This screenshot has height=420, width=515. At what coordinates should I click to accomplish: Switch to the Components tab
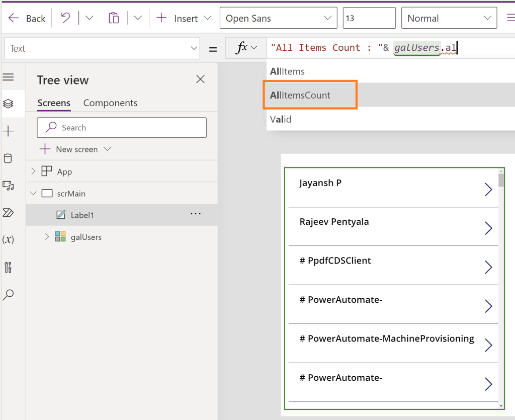[110, 103]
